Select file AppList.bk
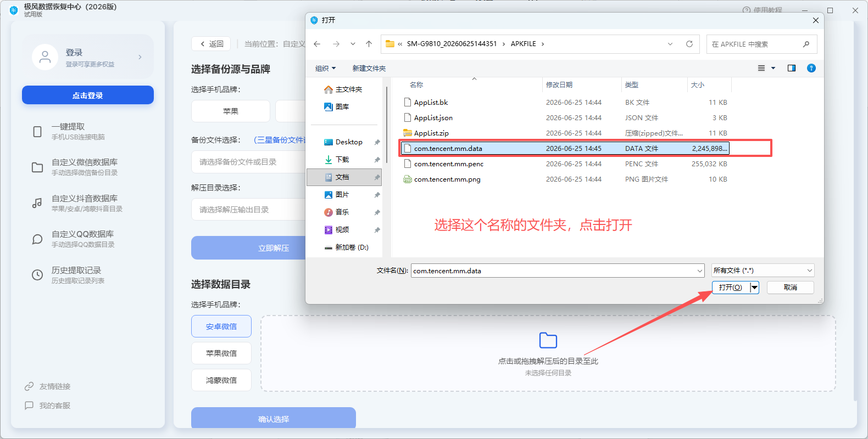This screenshot has height=439, width=868. [x=566, y=103]
